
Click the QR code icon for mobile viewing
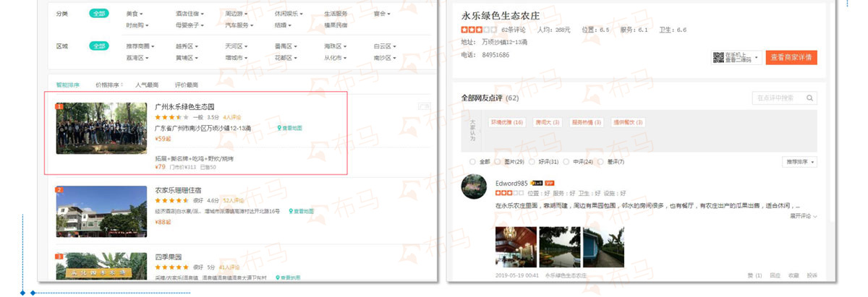click(718, 58)
